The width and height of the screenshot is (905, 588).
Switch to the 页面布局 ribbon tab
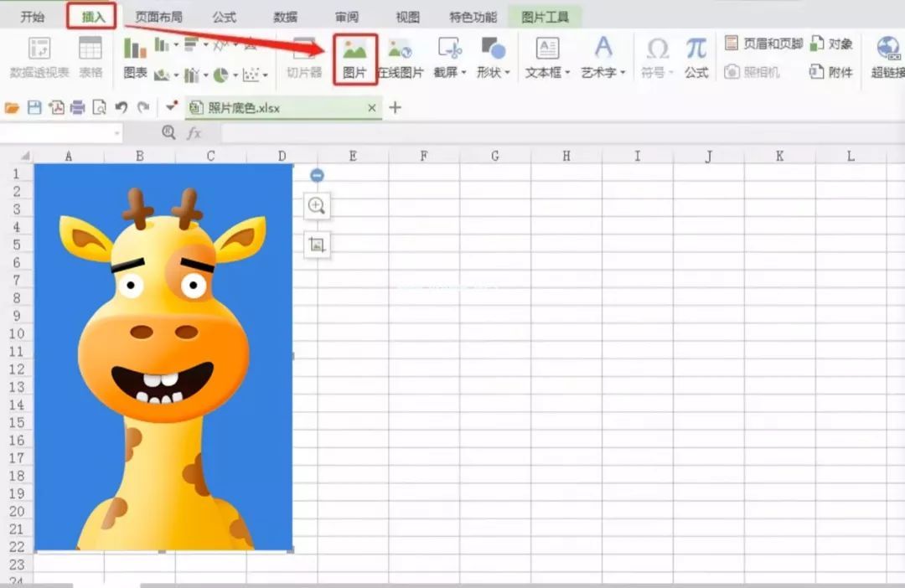(x=158, y=17)
